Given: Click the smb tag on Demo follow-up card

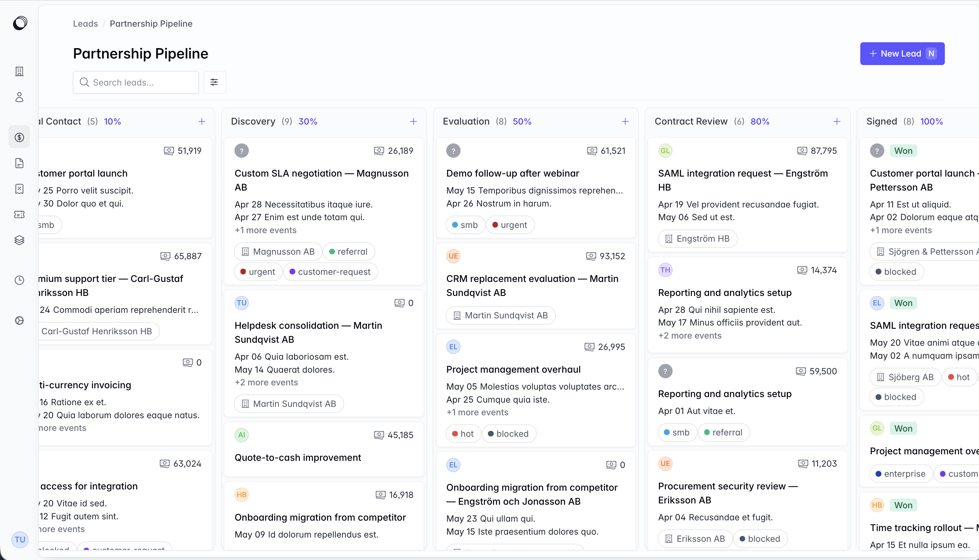Looking at the screenshot, I should tap(465, 225).
